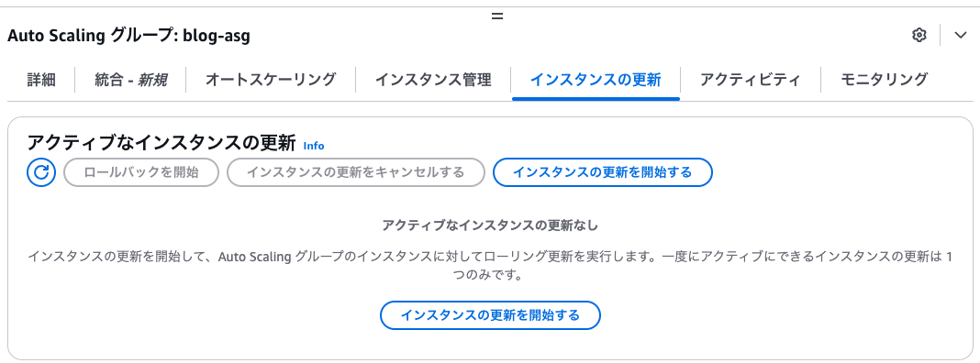Grab the panel resize handle at top
980x363 pixels.
click(497, 16)
